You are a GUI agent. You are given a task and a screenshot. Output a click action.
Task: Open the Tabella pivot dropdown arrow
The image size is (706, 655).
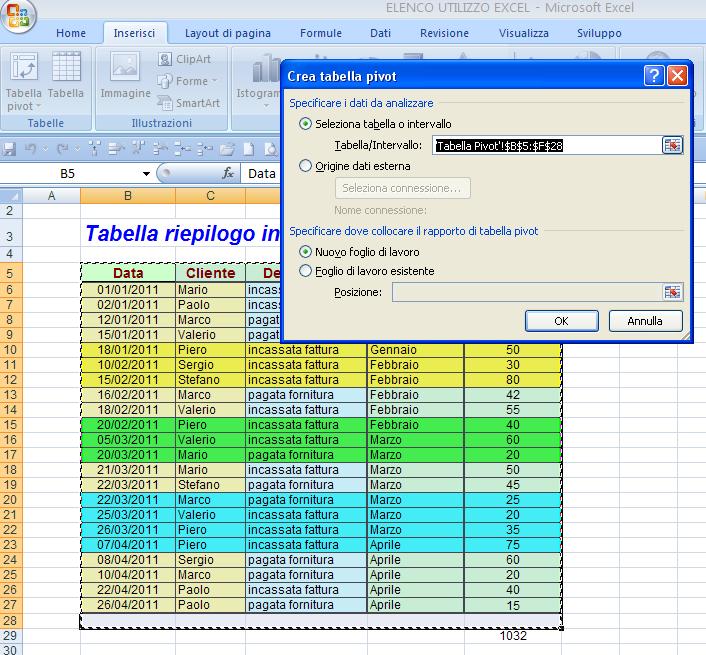[x=39, y=106]
